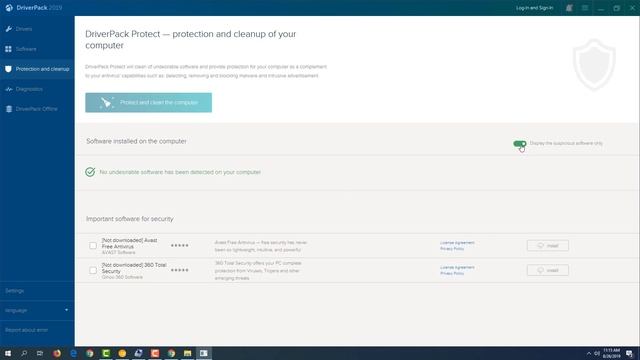640x360 pixels.
Task: Open Settings at bottom of sidebar
Action: click(x=15, y=291)
